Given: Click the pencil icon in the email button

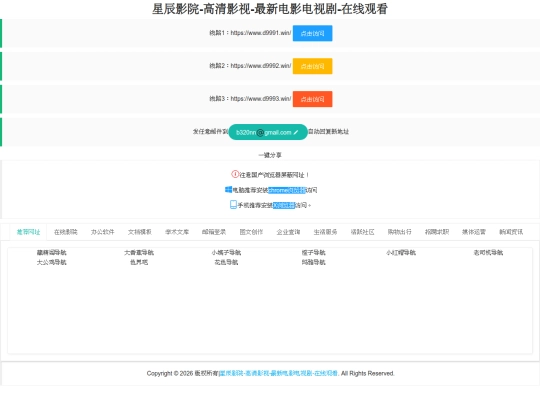Looking at the screenshot, I should pos(296,132).
